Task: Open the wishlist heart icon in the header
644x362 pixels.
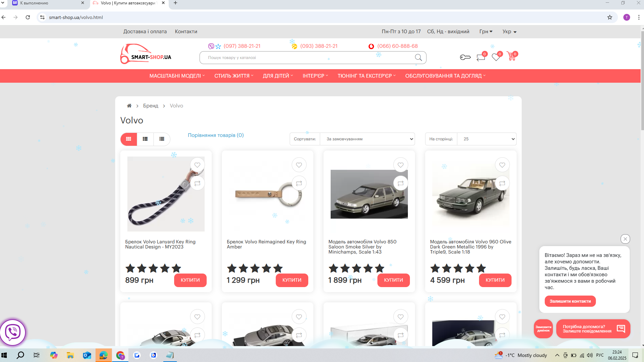Action: click(x=496, y=57)
